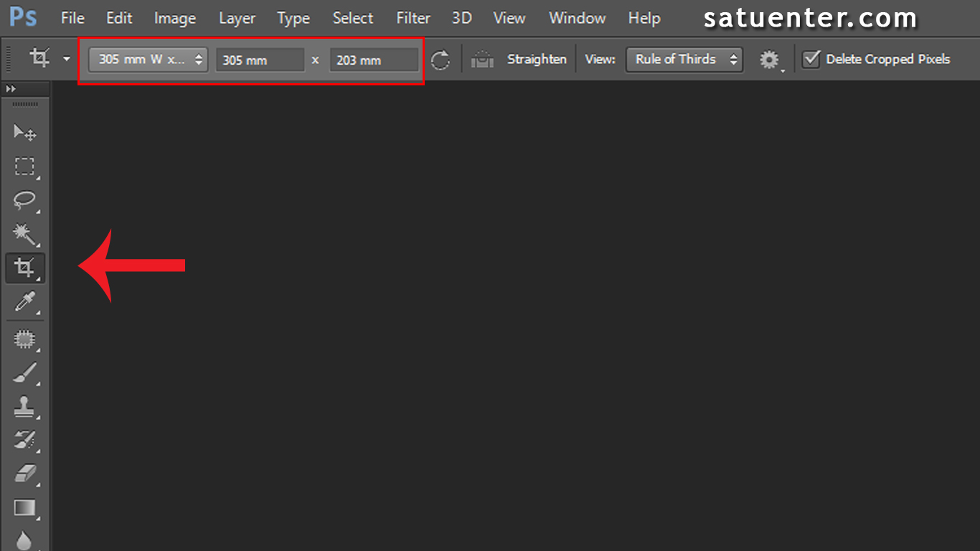Open the crop options gear menu

[x=771, y=60]
